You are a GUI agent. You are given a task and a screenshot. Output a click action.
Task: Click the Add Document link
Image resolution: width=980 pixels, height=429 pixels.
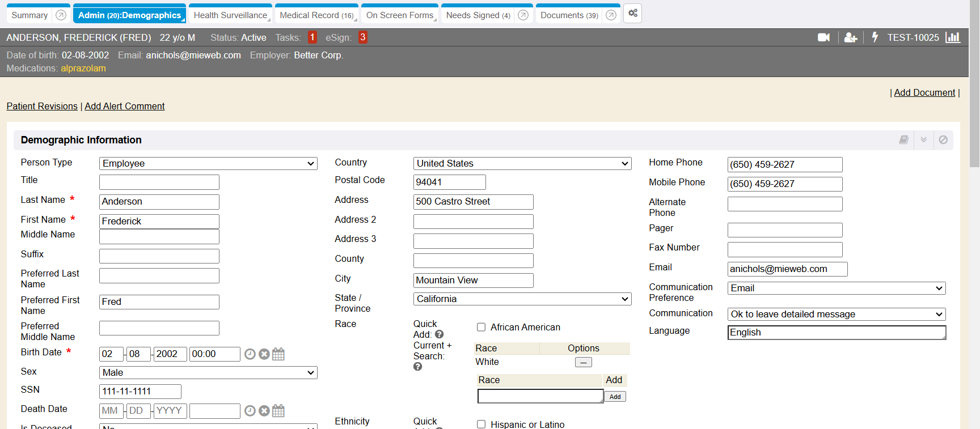924,92
